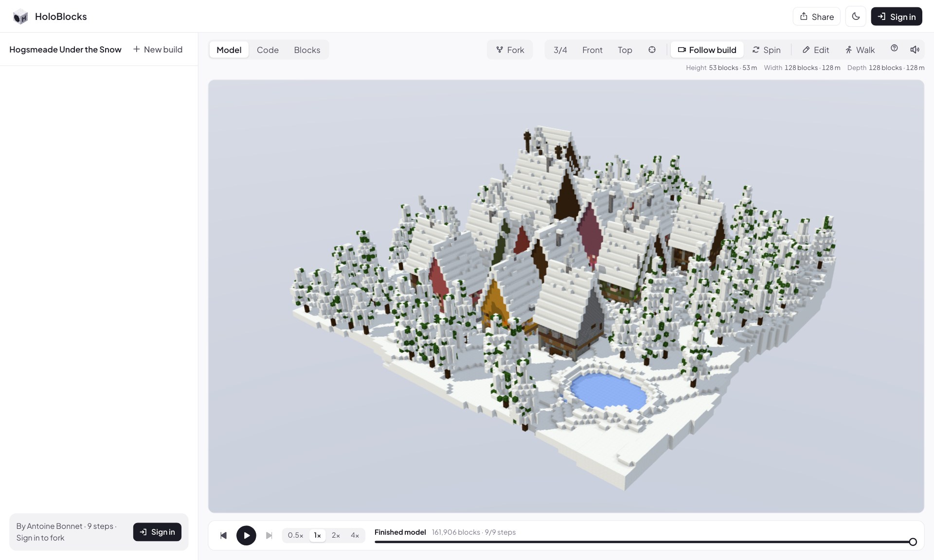Viewport: 934px width, 560px height.
Task: Skip to the next build step
Action: tap(269, 535)
